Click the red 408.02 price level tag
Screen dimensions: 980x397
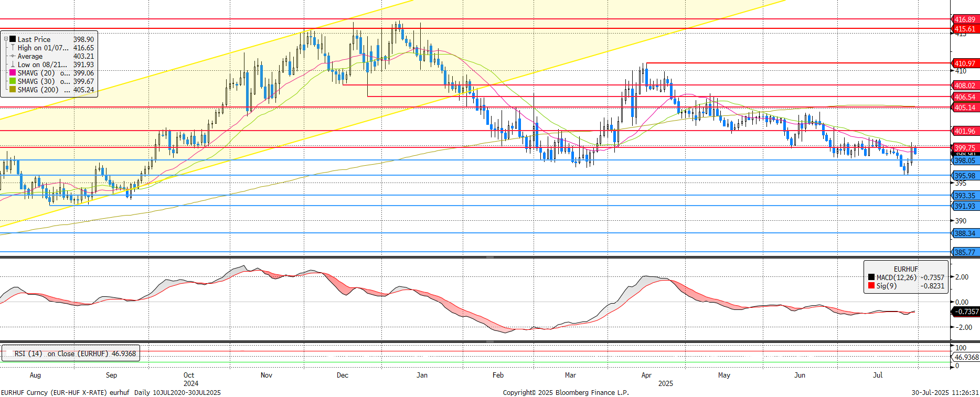(x=964, y=85)
